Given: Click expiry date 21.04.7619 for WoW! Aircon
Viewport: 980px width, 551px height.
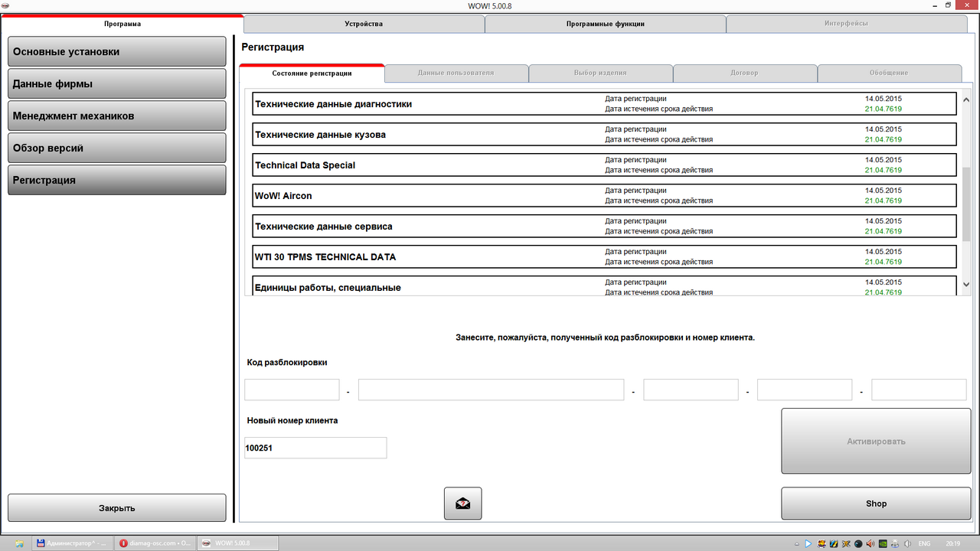Looking at the screenshot, I should point(884,201).
